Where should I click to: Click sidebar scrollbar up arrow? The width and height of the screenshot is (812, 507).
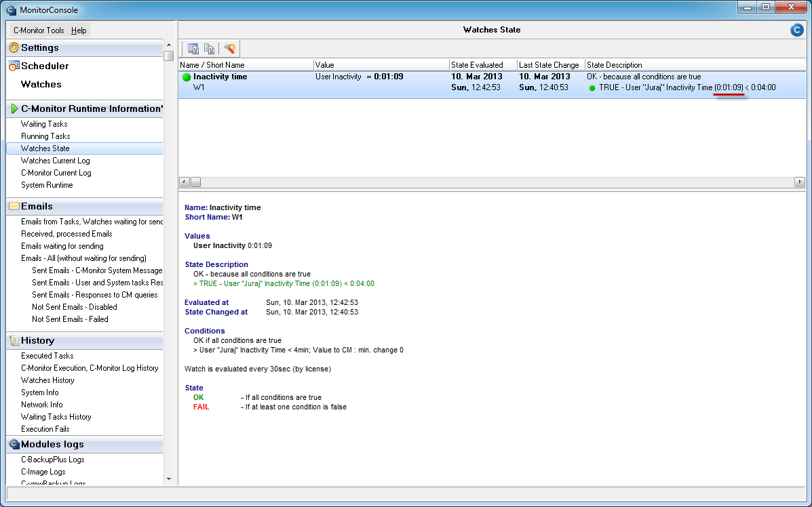tap(169, 45)
